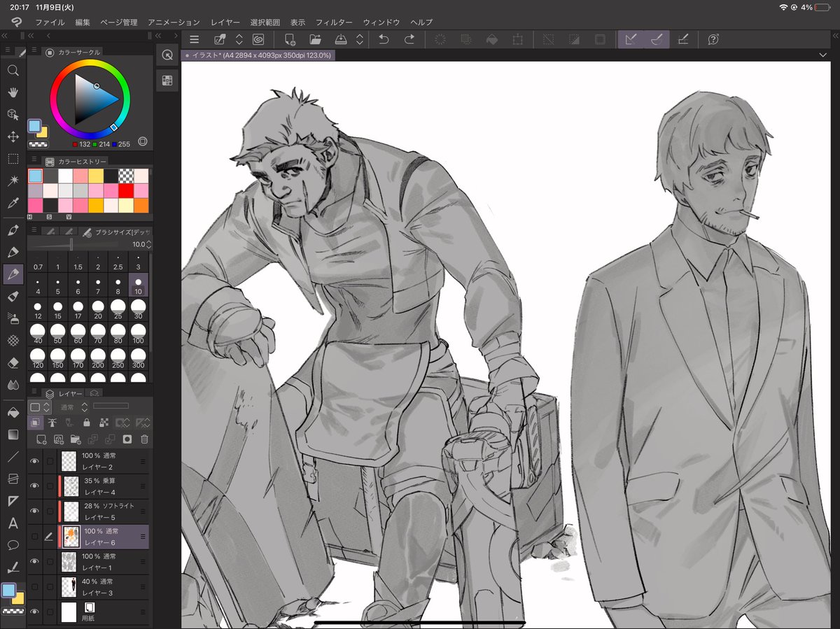Viewport: 840px width, 629px height.
Task: Select the Eyedropper tool
Action: tap(13, 203)
